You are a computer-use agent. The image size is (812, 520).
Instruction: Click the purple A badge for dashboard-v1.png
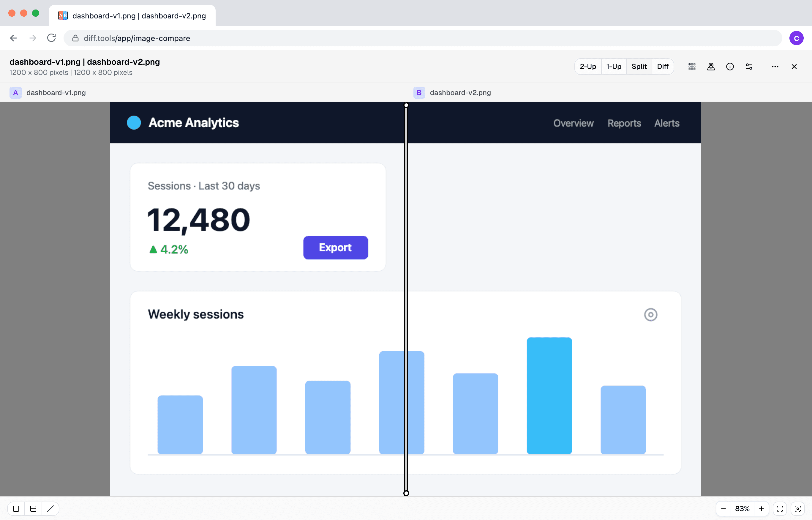click(15, 92)
